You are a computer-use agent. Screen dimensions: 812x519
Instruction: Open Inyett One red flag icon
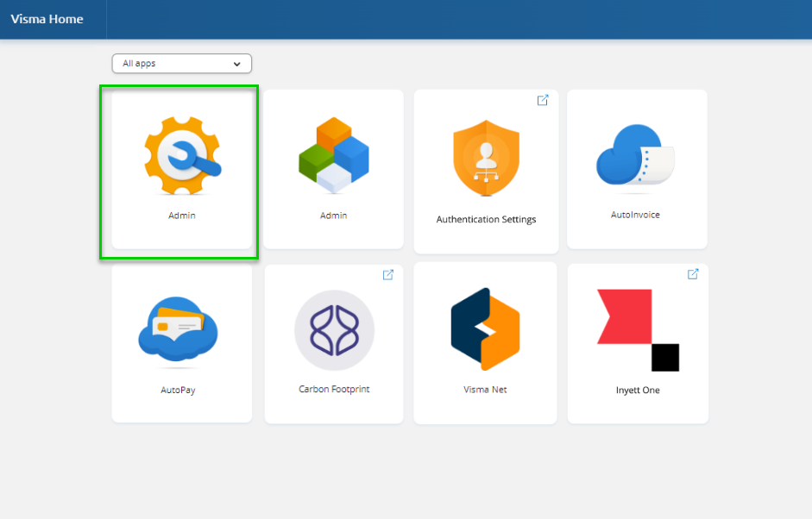638,330
